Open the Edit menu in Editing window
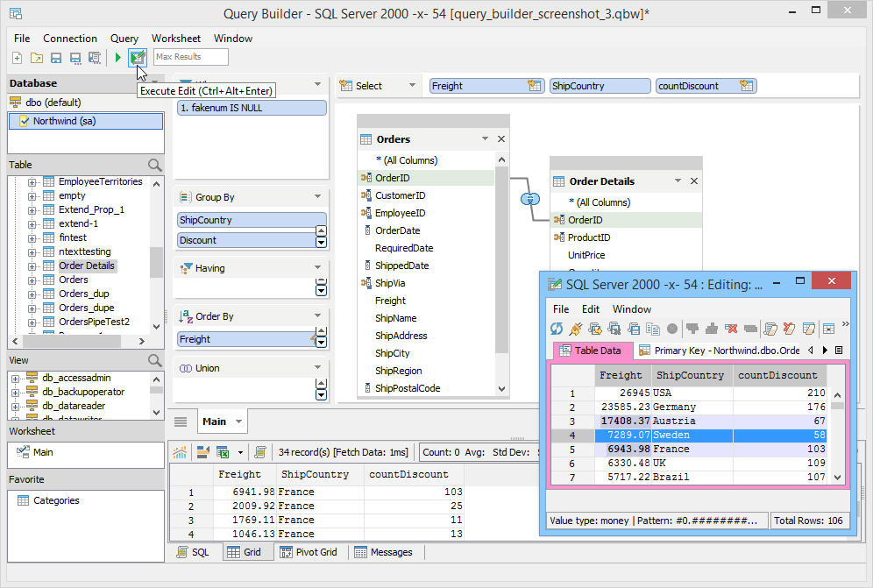The image size is (873, 588). point(590,309)
